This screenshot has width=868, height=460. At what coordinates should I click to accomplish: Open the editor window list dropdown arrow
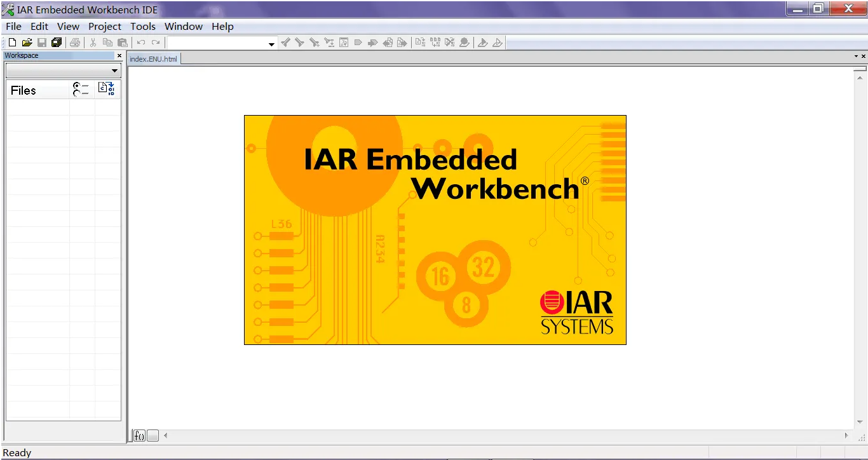(x=856, y=57)
